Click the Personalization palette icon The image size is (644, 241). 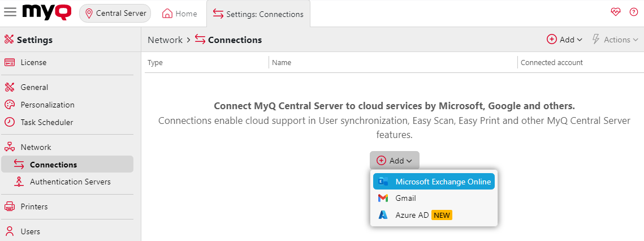9,105
